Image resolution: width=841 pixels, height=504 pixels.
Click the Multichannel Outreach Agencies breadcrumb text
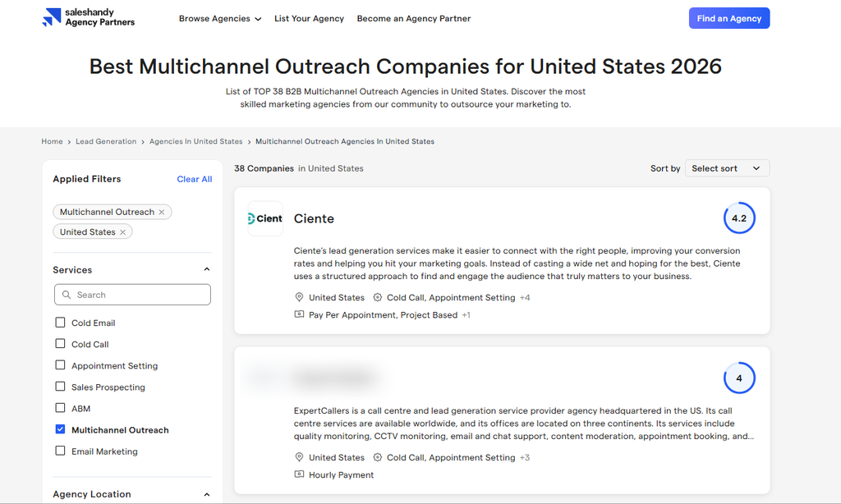tap(345, 141)
